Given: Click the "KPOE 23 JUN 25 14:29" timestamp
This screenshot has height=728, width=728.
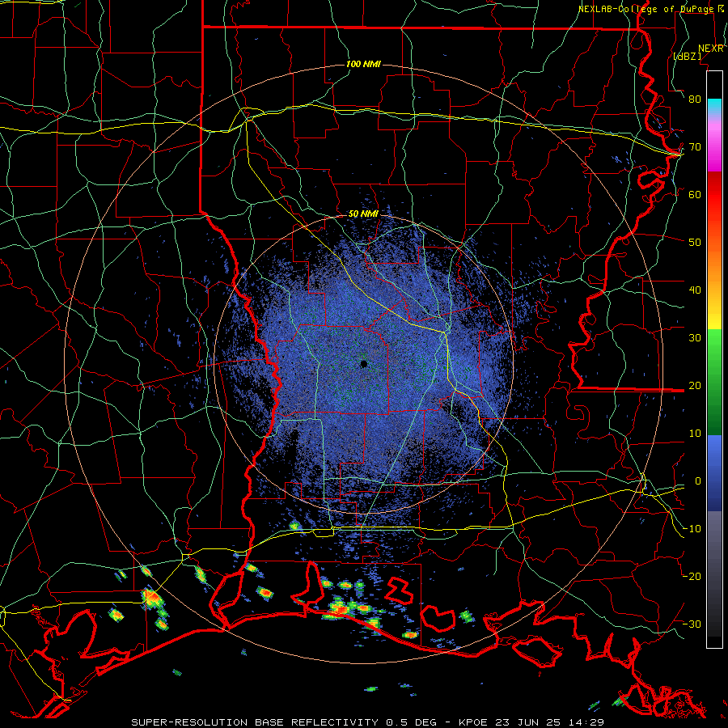Looking at the screenshot, I should [531, 722].
